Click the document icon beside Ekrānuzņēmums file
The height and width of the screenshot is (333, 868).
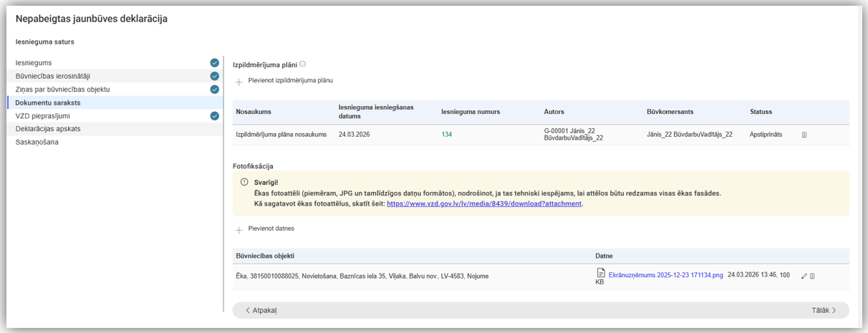coord(601,274)
